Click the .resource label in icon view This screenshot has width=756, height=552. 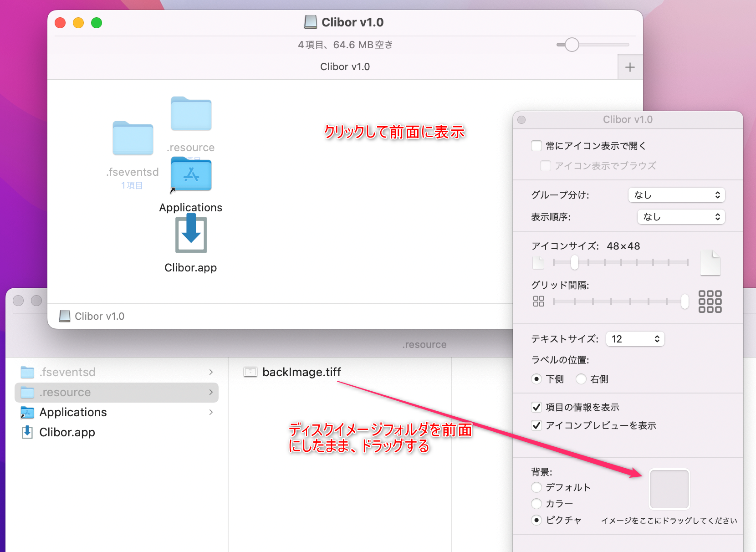(191, 148)
